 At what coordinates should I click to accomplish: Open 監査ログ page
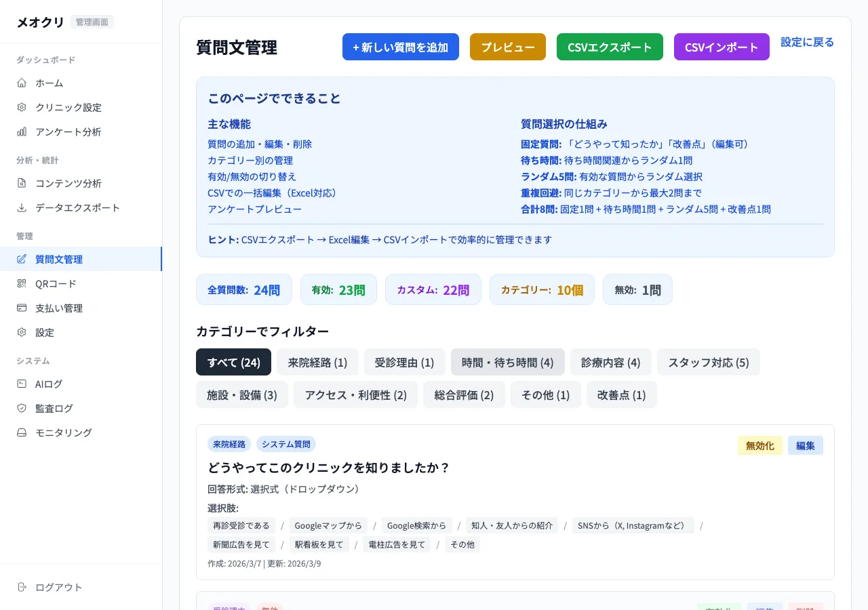[x=81, y=408]
